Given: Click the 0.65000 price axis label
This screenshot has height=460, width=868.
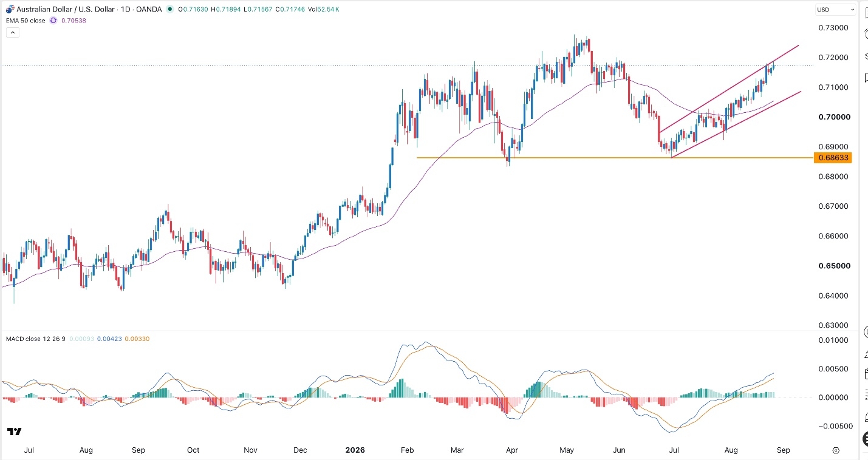Looking at the screenshot, I should pyautogui.click(x=833, y=266).
